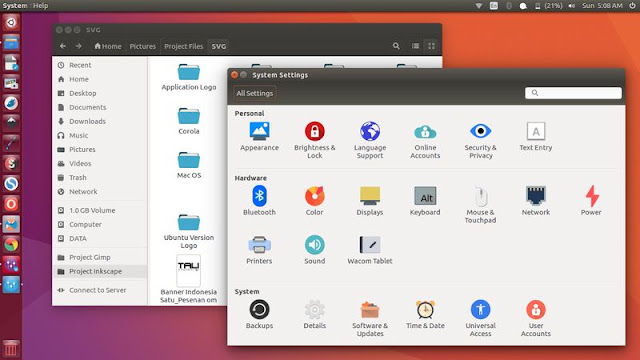Select Project Inkscape bookmark
Screen dimensions: 640x360
tap(100, 271)
